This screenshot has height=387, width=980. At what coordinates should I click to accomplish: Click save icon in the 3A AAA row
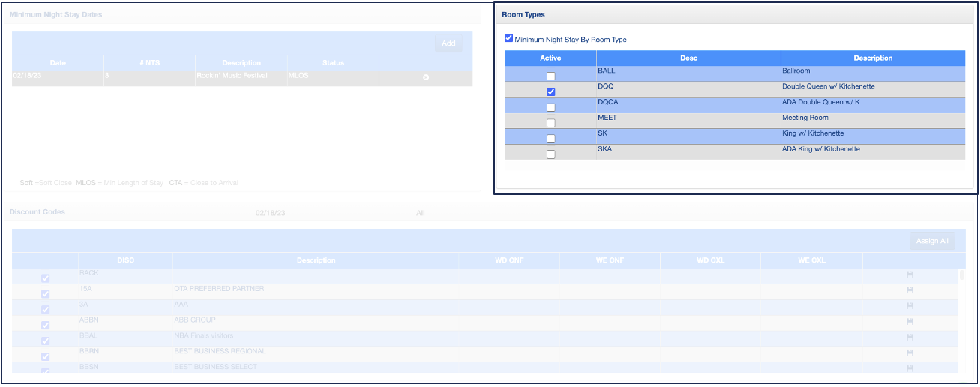click(910, 306)
